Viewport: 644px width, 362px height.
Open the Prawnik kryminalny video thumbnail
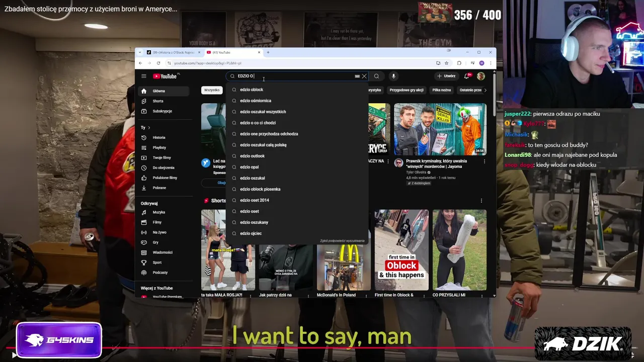point(440,129)
